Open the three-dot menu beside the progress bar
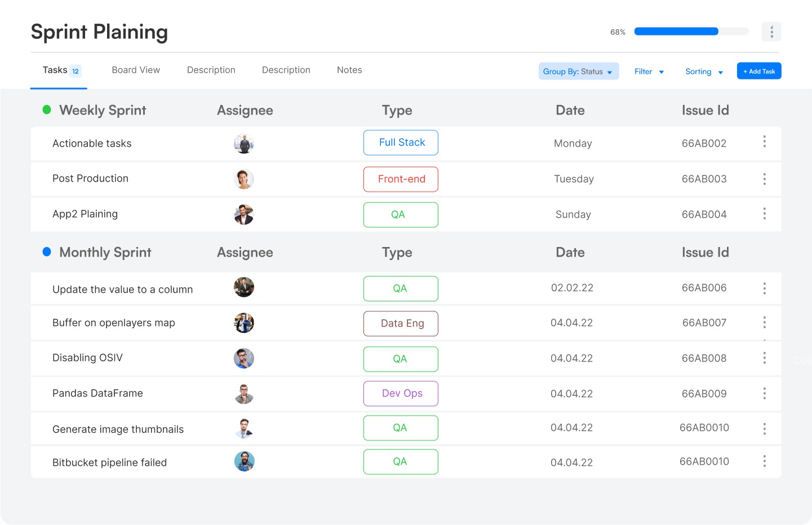Viewport: 812px width, 525px height. tap(771, 32)
